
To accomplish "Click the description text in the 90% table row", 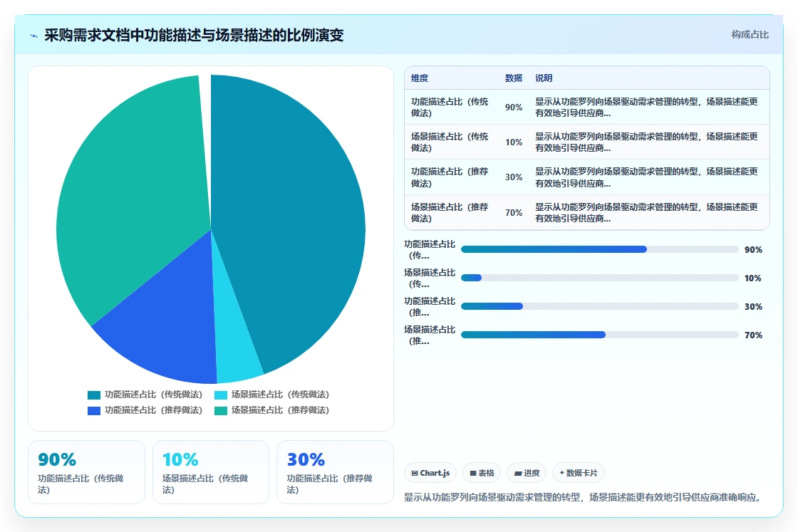I will [646, 108].
